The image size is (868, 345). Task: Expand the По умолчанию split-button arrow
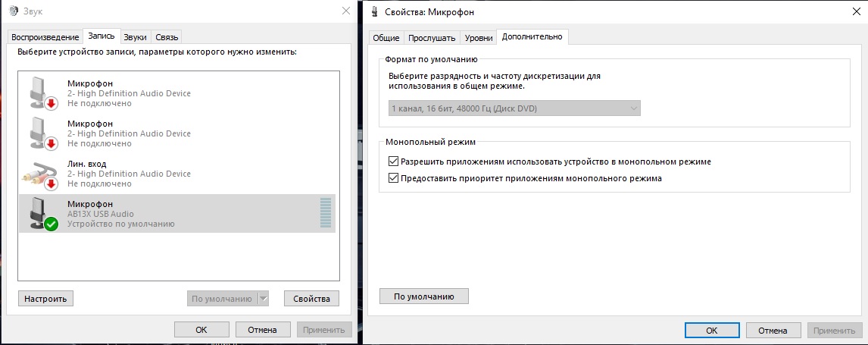pos(264,299)
